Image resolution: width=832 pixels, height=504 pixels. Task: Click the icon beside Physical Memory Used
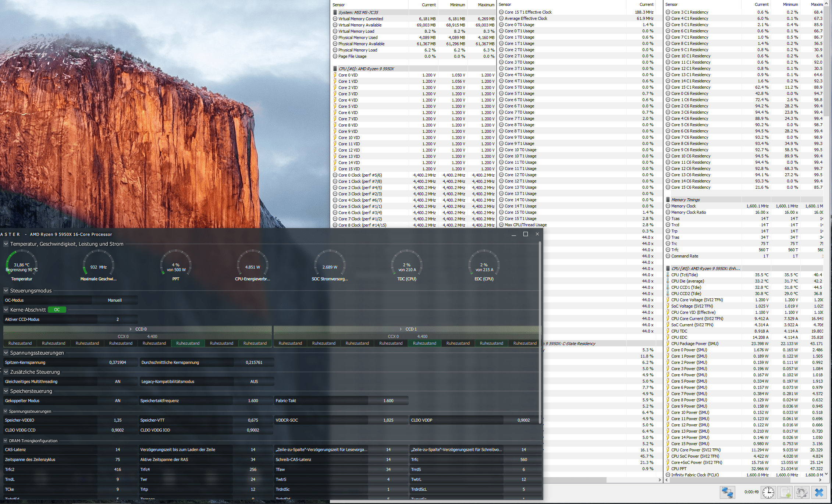point(335,38)
